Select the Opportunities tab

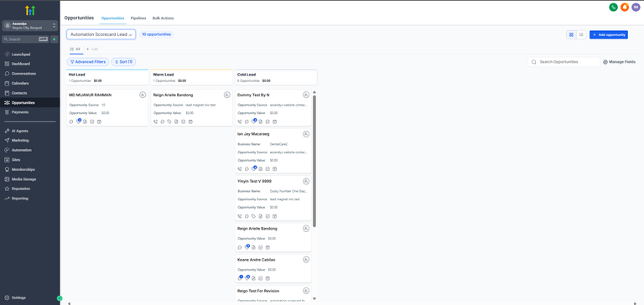[112, 18]
